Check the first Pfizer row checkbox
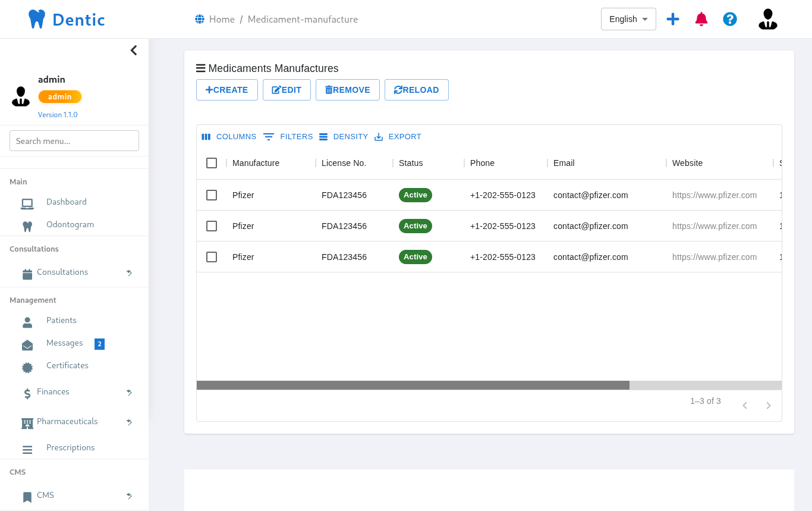Image resolution: width=812 pixels, height=511 pixels. tap(212, 195)
